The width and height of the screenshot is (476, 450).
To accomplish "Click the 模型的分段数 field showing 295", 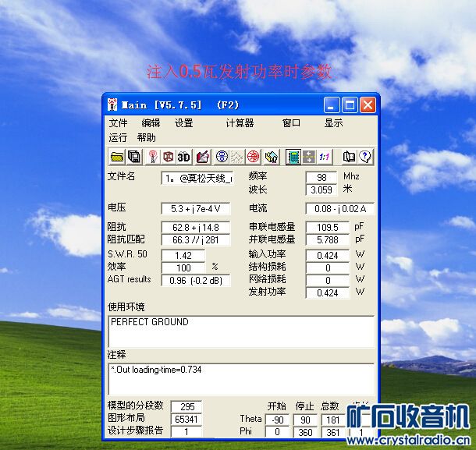I will (x=186, y=406).
